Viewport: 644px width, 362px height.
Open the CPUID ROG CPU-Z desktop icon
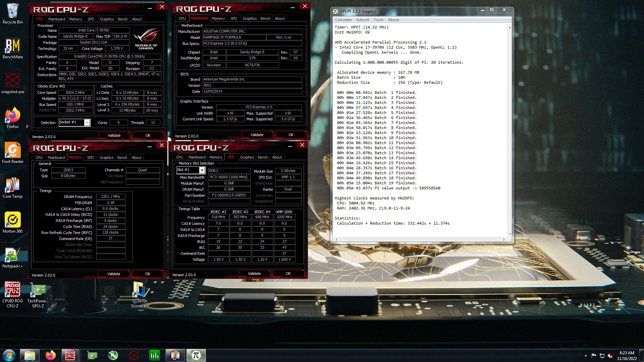(12, 295)
